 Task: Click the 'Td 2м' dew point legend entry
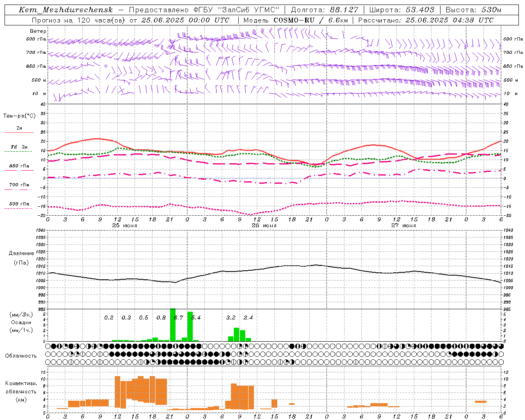(19, 147)
